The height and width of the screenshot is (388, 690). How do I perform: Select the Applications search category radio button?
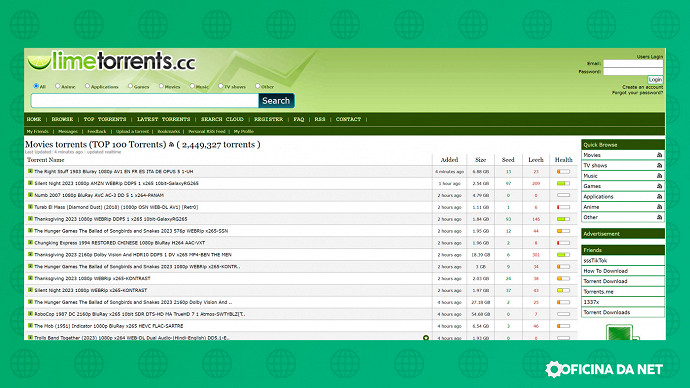87,86
